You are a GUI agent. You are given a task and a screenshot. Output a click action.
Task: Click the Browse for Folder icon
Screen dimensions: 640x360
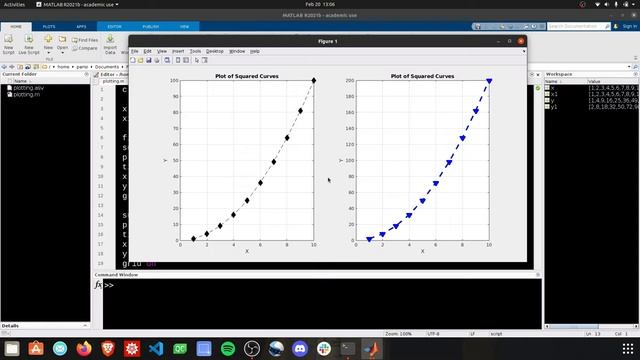point(28,67)
